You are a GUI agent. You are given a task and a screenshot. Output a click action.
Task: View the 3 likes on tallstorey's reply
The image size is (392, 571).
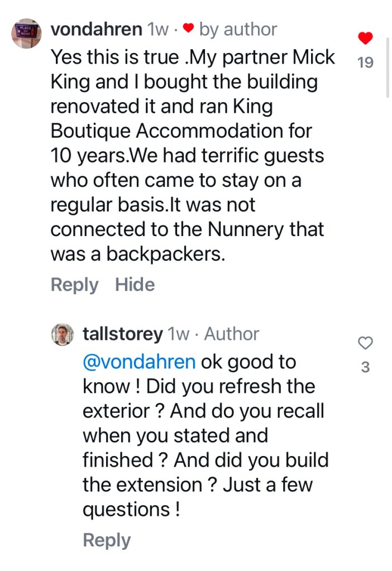pos(365,368)
